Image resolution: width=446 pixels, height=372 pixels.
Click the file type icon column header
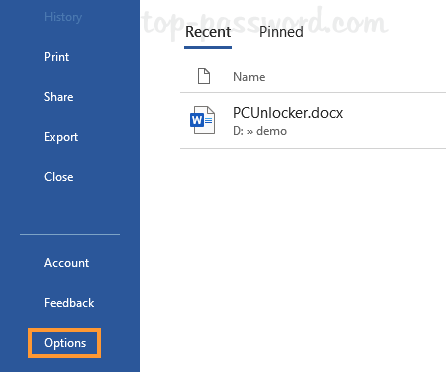204,76
